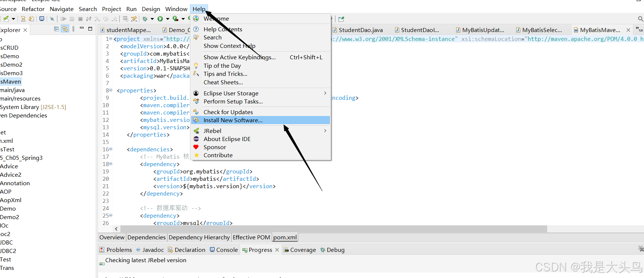Screen dimensions: 644x278
Task: Click the Coverage launch icon
Action: (176, 18)
